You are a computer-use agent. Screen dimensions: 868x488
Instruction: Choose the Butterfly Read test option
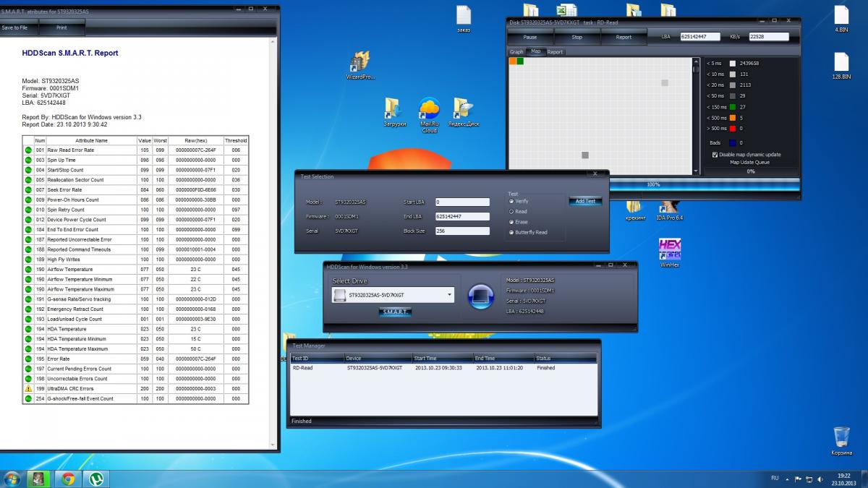[x=511, y=232]
